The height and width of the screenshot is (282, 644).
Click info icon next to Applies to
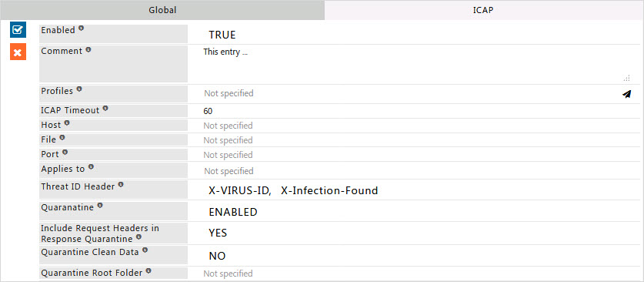(x=91, y=167)
